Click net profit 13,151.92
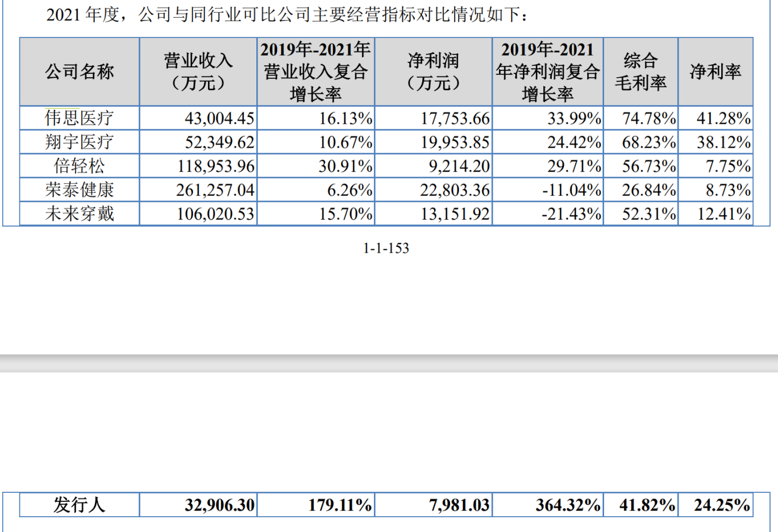This screenshot has width=778, height=532. tap(455, 213)
